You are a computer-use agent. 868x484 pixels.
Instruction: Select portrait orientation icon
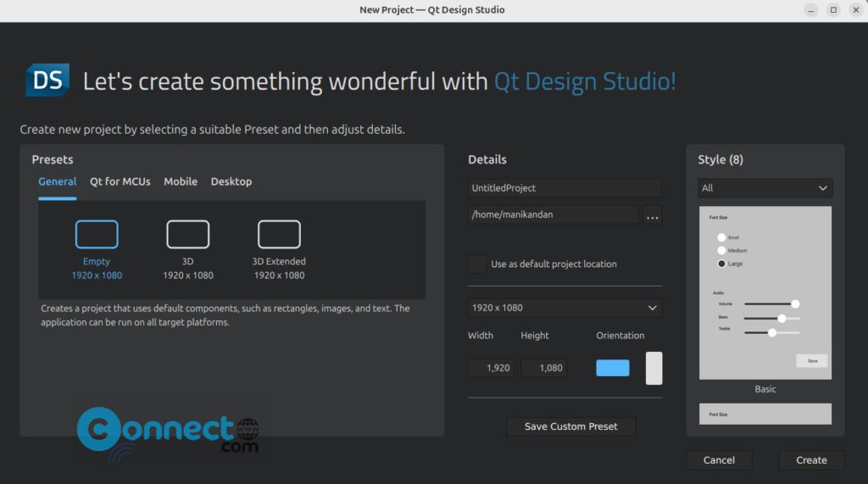pos(654,368)
